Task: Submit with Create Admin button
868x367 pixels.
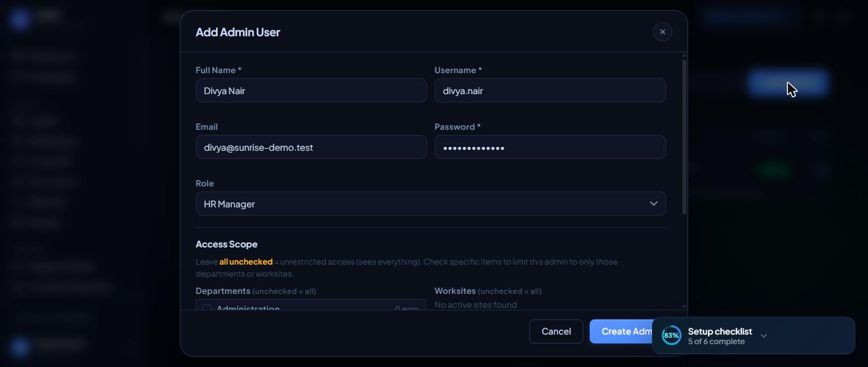Action: [623, 331]
